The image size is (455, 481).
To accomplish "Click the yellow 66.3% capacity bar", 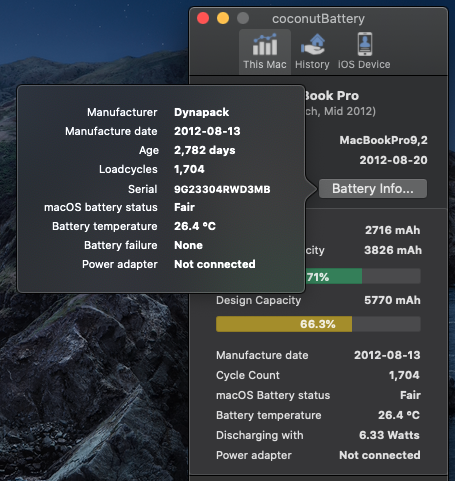I will pyautogui.click(x=284, y=324).
